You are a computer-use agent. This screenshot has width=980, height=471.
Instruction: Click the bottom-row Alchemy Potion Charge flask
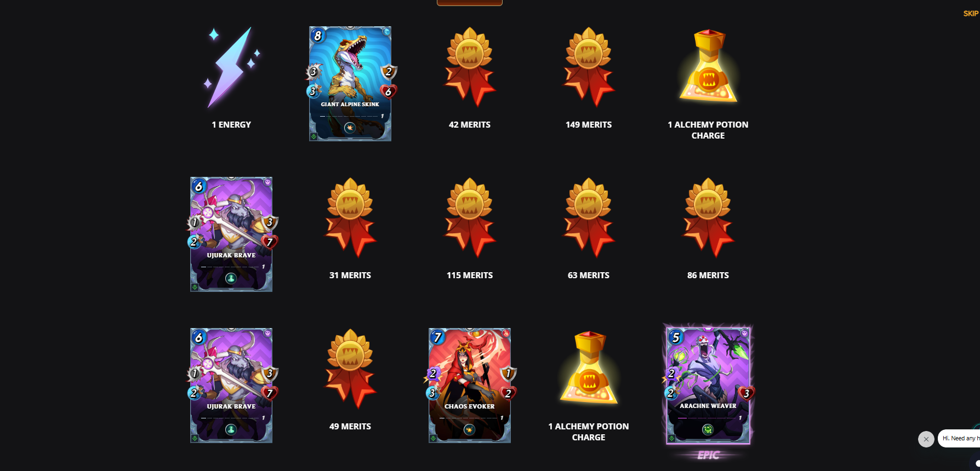589,368
